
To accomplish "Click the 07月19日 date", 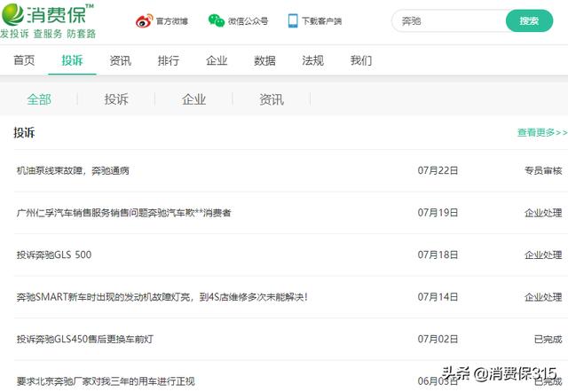I will point(438,213).
